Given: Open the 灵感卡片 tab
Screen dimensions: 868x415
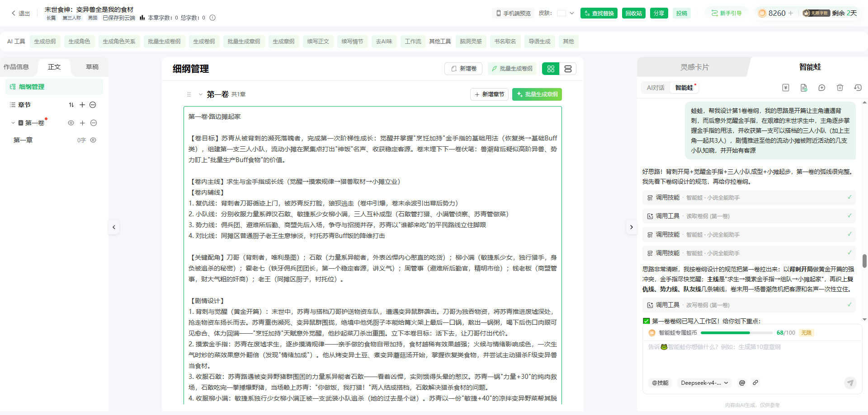Looking at the screenshot, I should pos(694,67).
